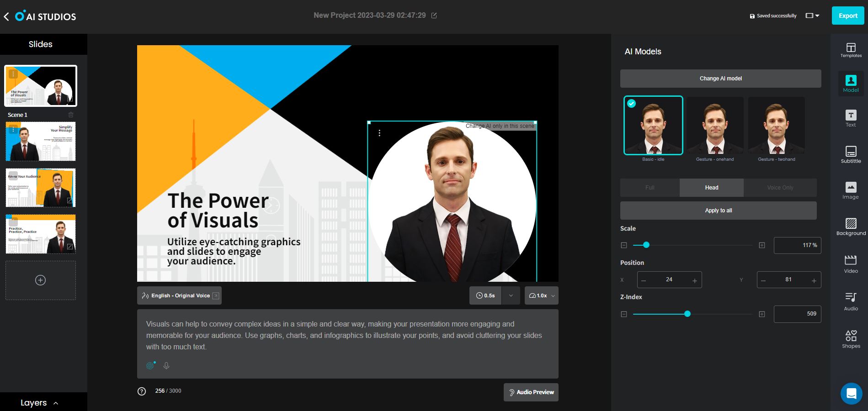The width and height of the screenshot is (868, 411).
Task: Open the screen ratio dropdown near Export
Action: coord(812,15)
